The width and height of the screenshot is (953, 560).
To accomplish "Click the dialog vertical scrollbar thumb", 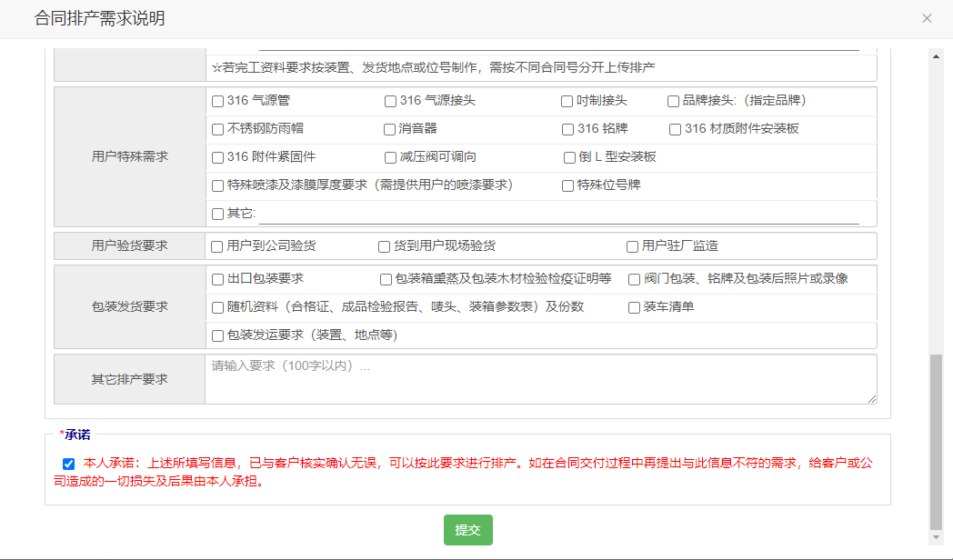I will click(x=936, y=441).
